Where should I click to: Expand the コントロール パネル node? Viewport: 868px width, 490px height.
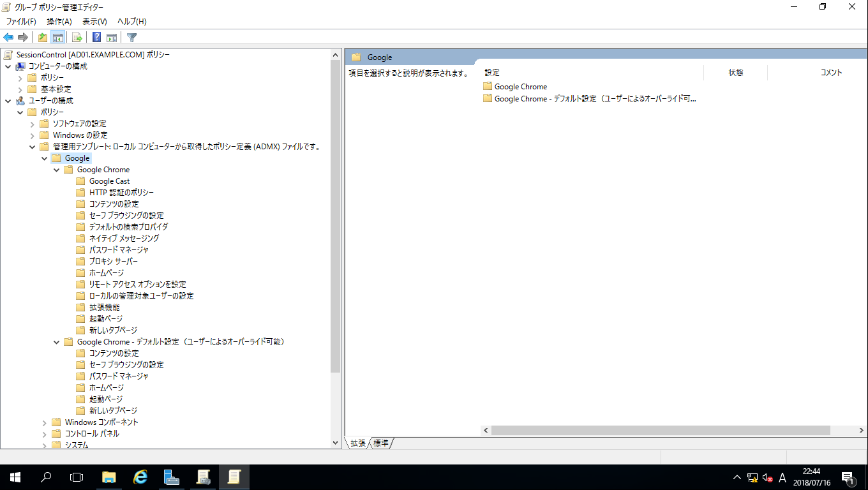(45, 434)
